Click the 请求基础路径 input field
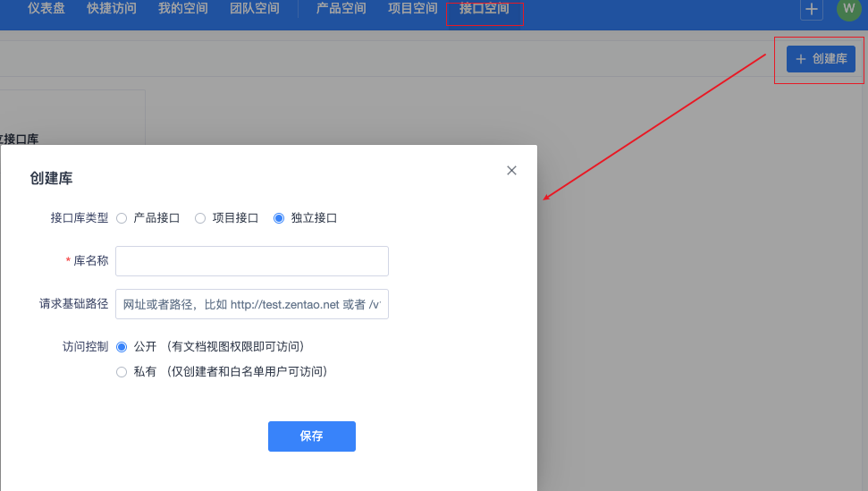Screen dimensions: 868x491 (x=252, y=304)
